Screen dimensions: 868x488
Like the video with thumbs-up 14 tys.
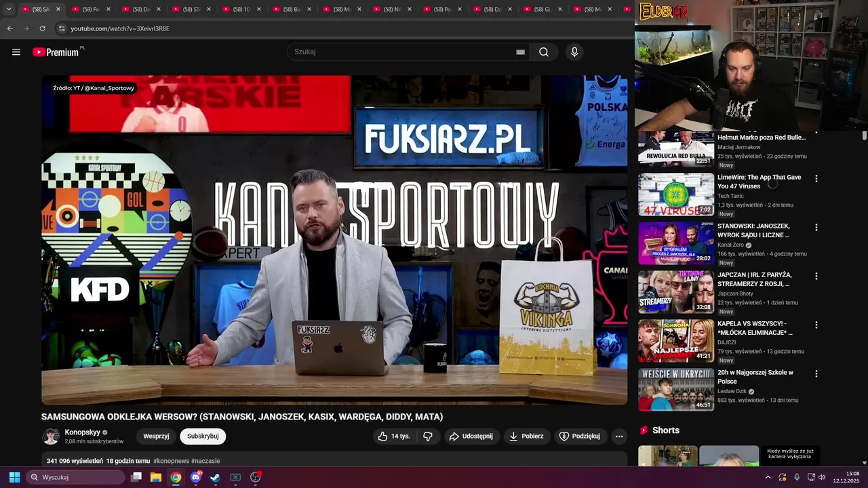(395, 436)
